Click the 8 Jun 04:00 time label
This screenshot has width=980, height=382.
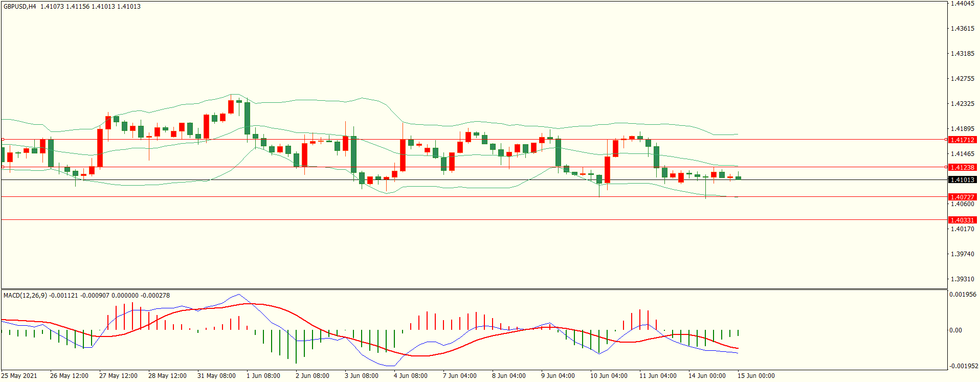point(509,376)
